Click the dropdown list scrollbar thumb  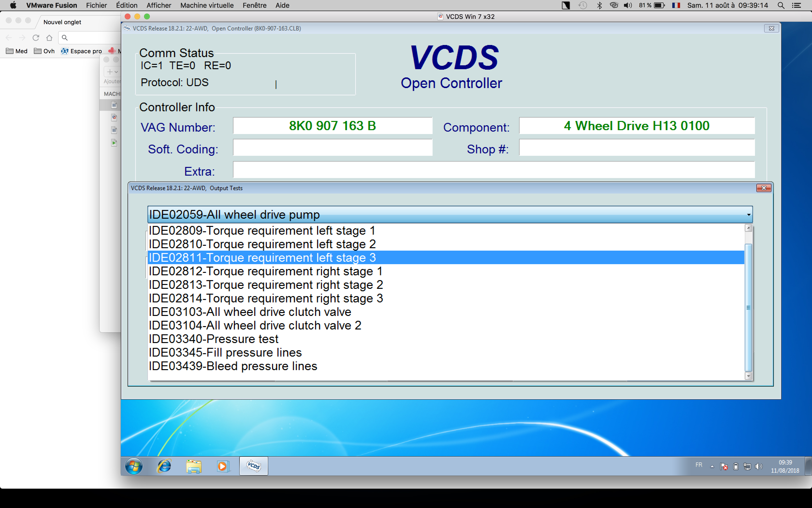point(748,307)
